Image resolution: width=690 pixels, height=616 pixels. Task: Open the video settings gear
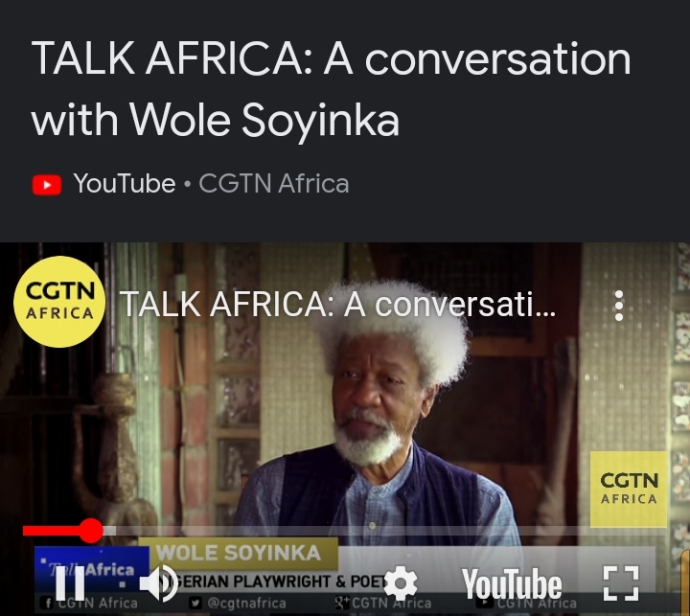coord(401,583)
